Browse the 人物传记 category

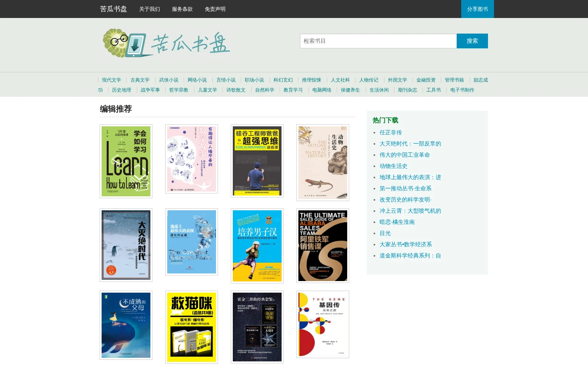click(x=369, y=80)
